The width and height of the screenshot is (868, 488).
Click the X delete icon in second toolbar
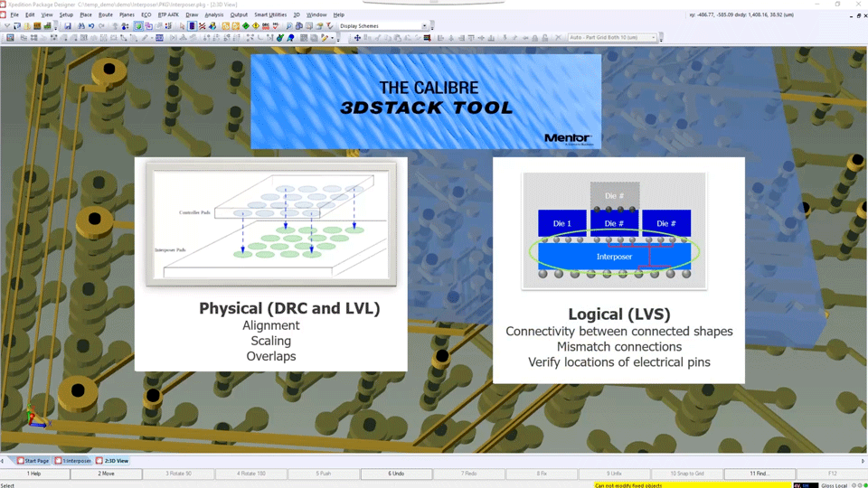coord(559,38)
